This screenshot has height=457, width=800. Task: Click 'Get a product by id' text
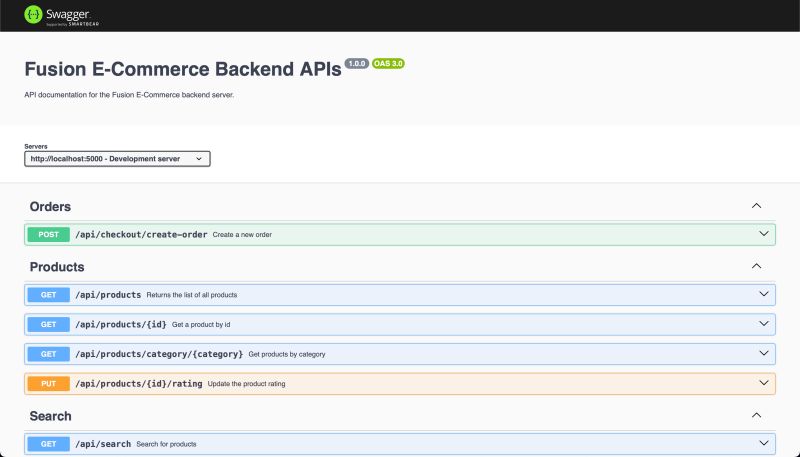(201, 324)
